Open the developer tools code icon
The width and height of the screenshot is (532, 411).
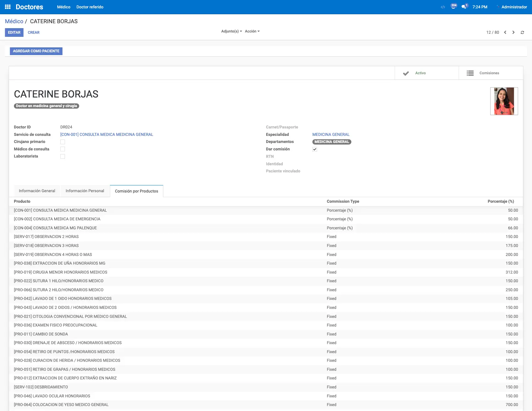tap(443, 7)
